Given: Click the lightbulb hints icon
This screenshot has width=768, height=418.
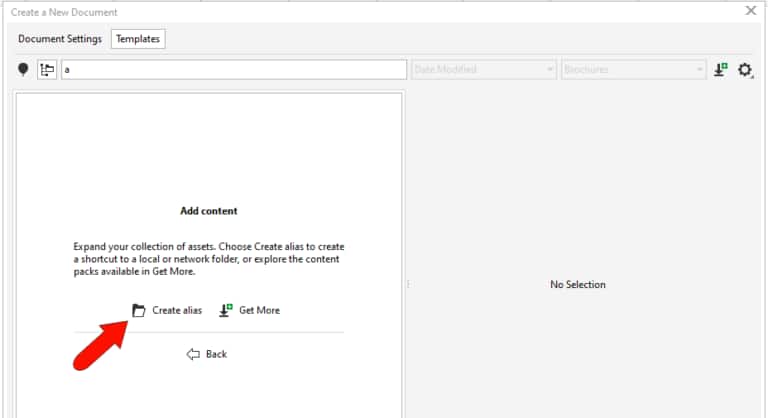Looking at the screenshot, I should pos(23,70).
